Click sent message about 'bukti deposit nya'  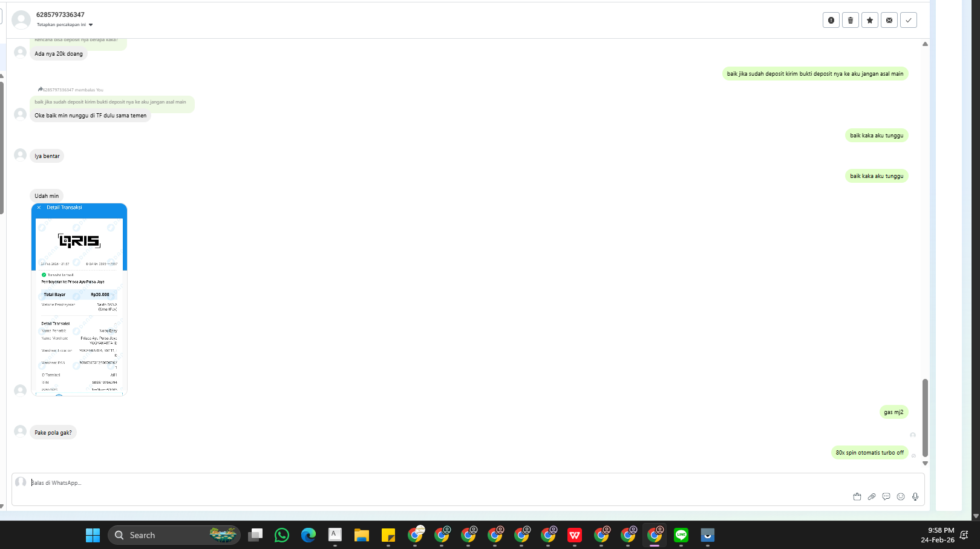815,74
